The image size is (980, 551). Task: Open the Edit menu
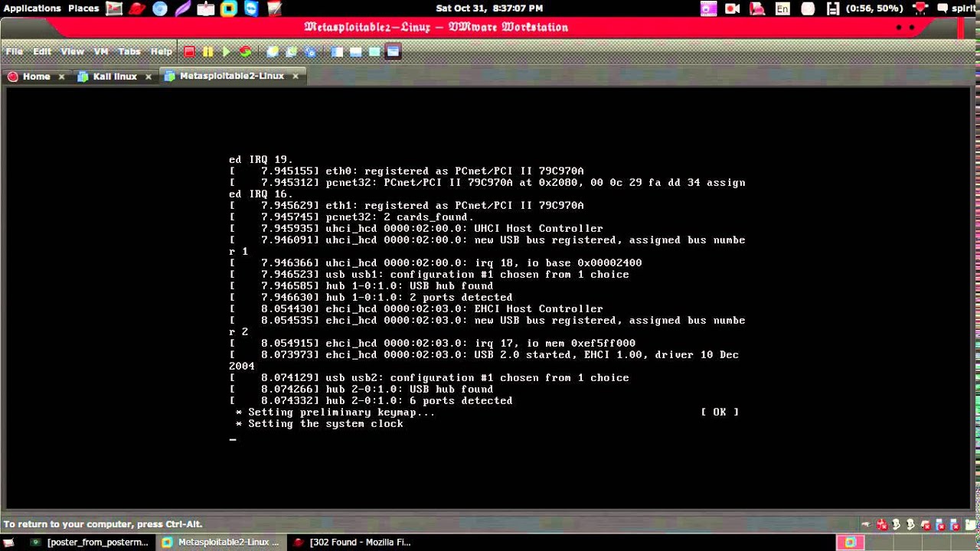pos(42,52)
